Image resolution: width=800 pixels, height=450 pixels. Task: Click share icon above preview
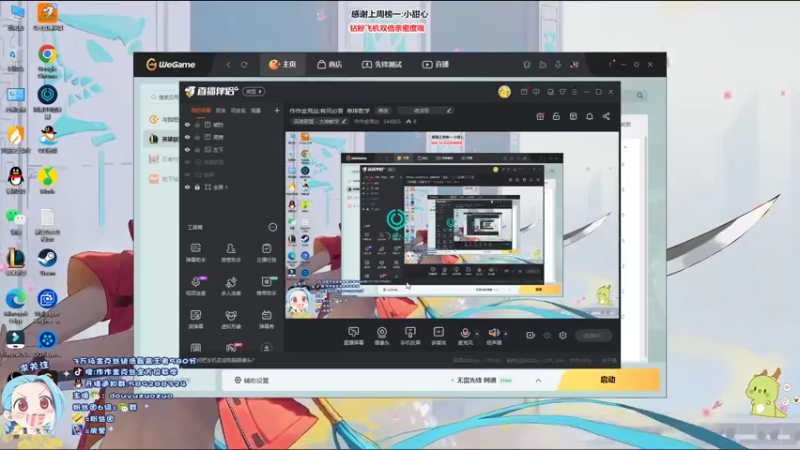[x=606, y=116]
